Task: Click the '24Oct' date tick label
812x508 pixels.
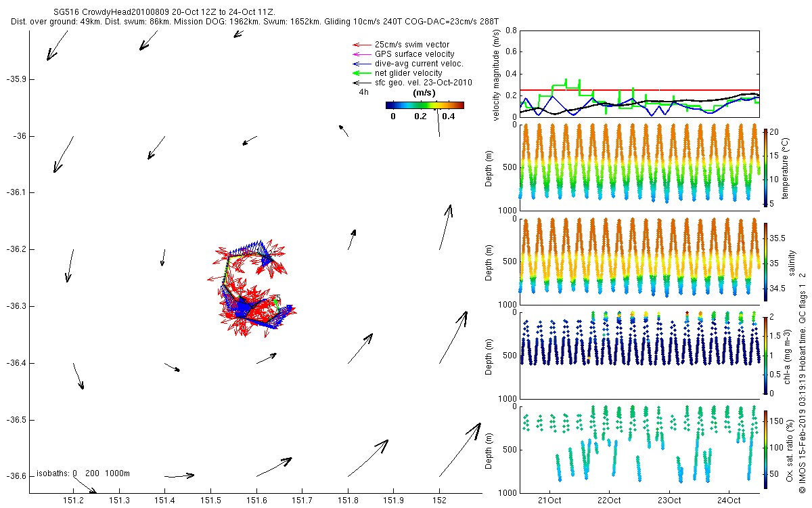Action: pos(729,501)
